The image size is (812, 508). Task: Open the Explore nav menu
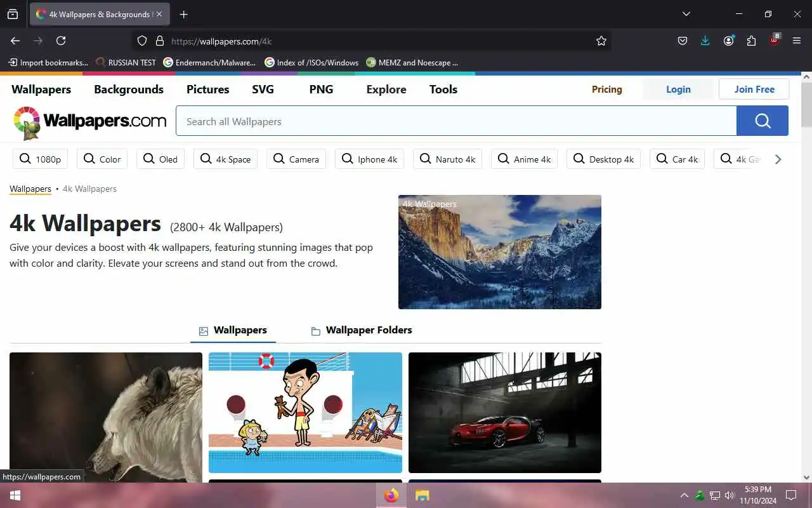pyautogui.click(x=386, y=90)
